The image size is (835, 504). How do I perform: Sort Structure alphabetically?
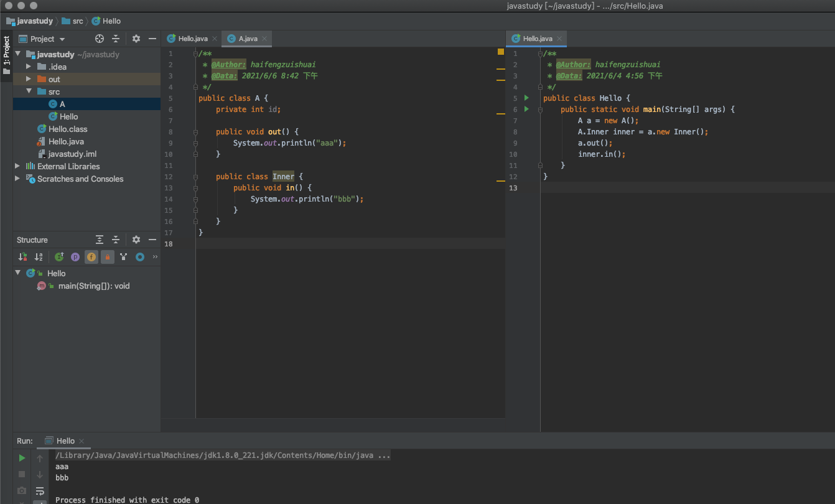click(39, 256)
